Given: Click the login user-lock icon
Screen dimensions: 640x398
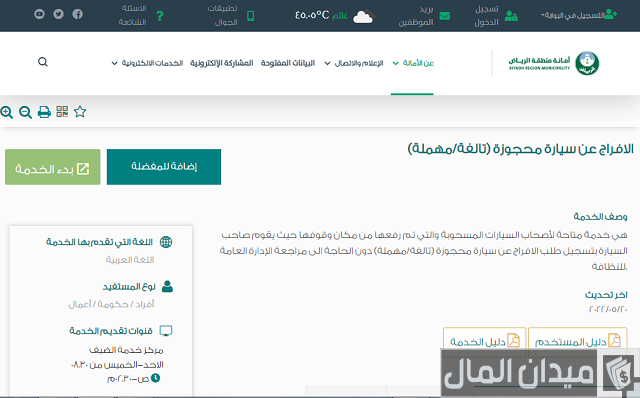Looking at the screenshot, I should [511, 16].
